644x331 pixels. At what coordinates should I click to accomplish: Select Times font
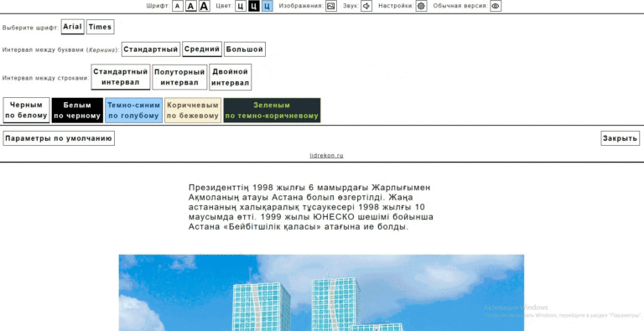click(x=101, y=27)
